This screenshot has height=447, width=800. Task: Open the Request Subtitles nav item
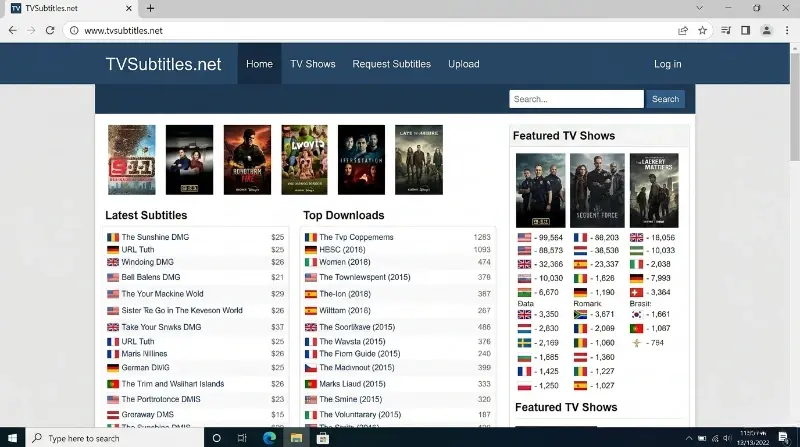point(391,64)
